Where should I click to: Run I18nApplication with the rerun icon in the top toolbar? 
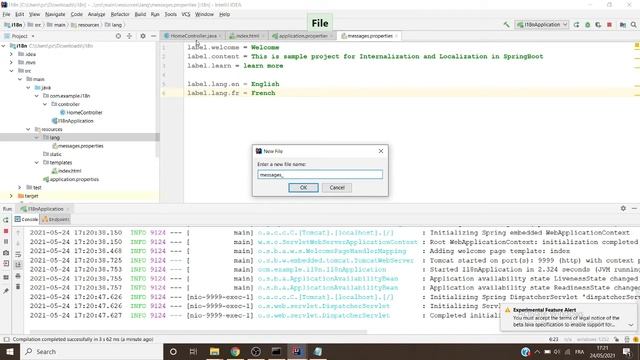(x=576, y=25)
